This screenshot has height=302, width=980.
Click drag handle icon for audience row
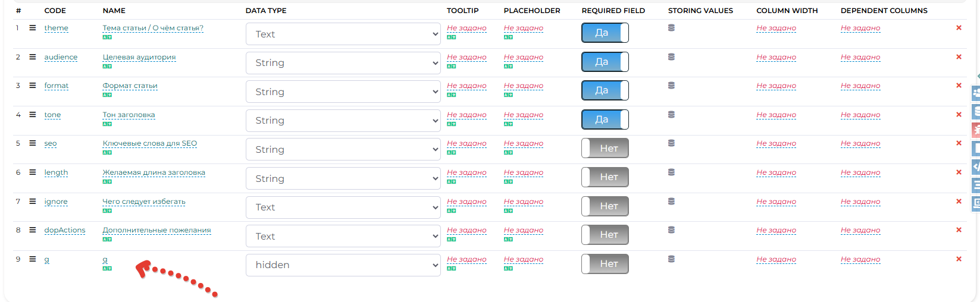[33, 57]
